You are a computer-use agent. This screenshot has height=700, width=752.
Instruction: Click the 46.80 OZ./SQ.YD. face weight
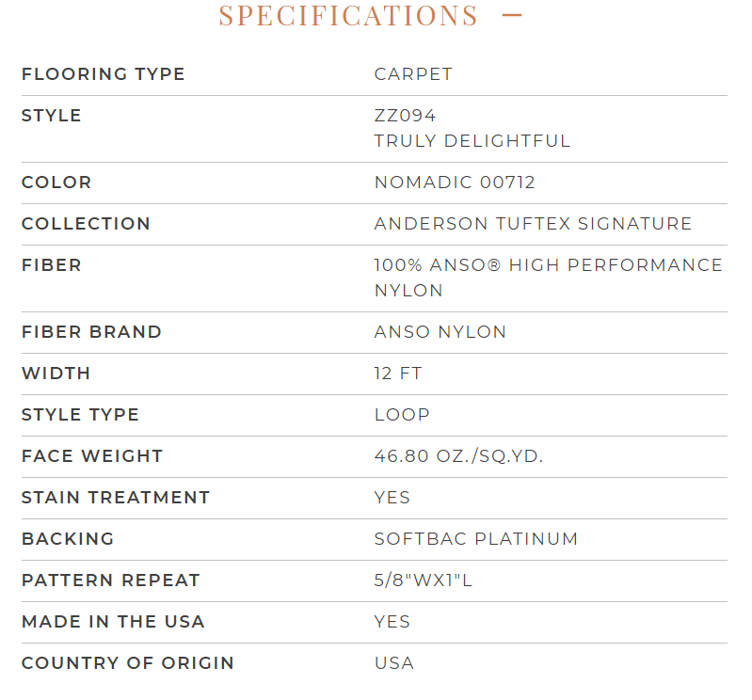pyautogui.click(x=459, y=456)
